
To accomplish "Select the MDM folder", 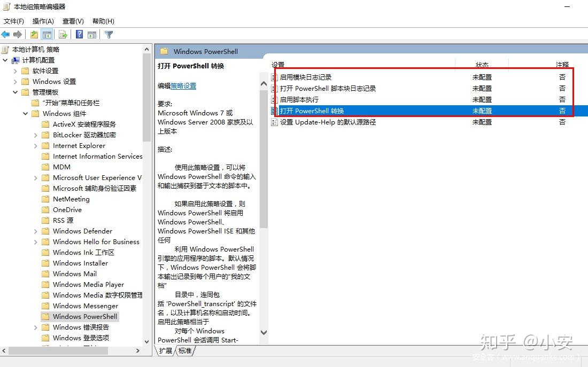I will point(61,167).
